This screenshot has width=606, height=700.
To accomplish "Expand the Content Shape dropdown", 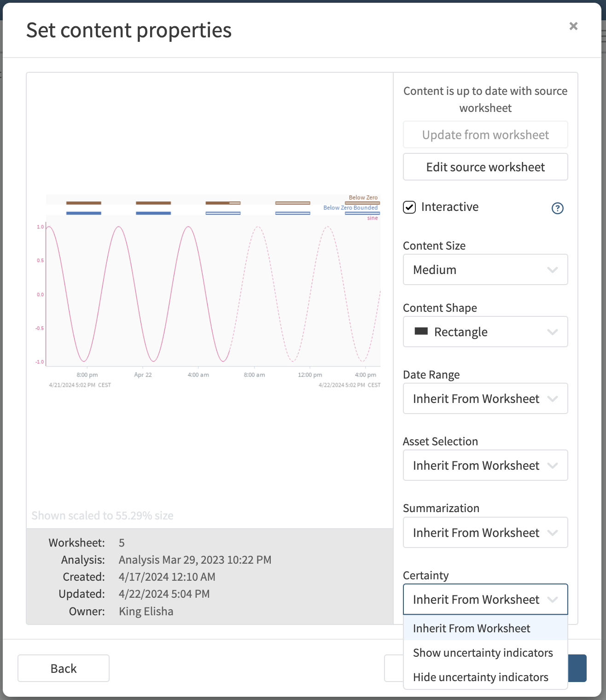I will pyautogui.click(x=485, y=332).
